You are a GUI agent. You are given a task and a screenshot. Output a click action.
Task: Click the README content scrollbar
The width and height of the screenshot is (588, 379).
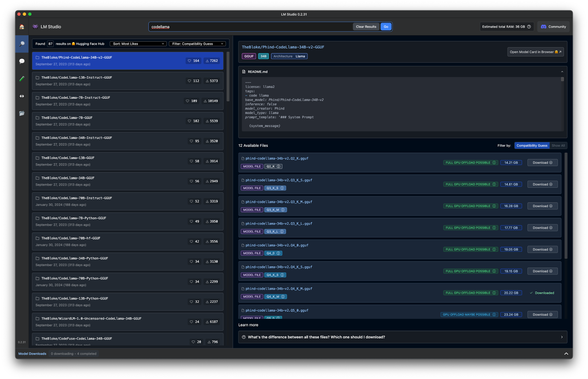562,79
